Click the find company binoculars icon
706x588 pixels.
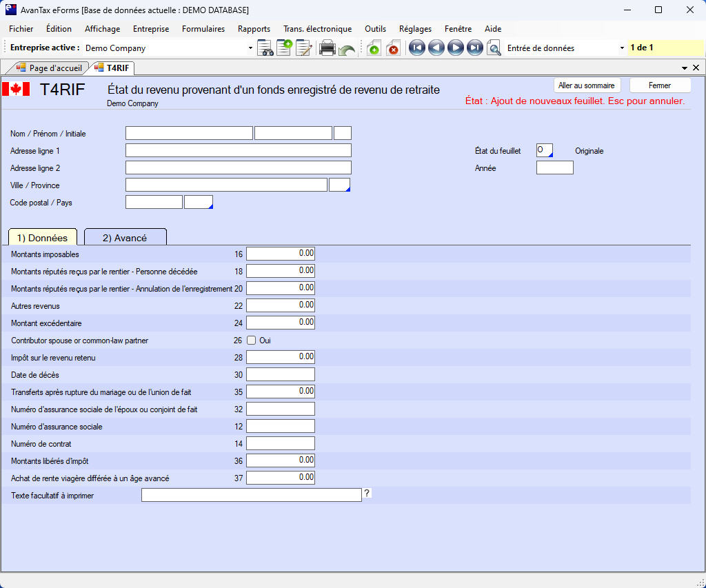coord(265,48)
